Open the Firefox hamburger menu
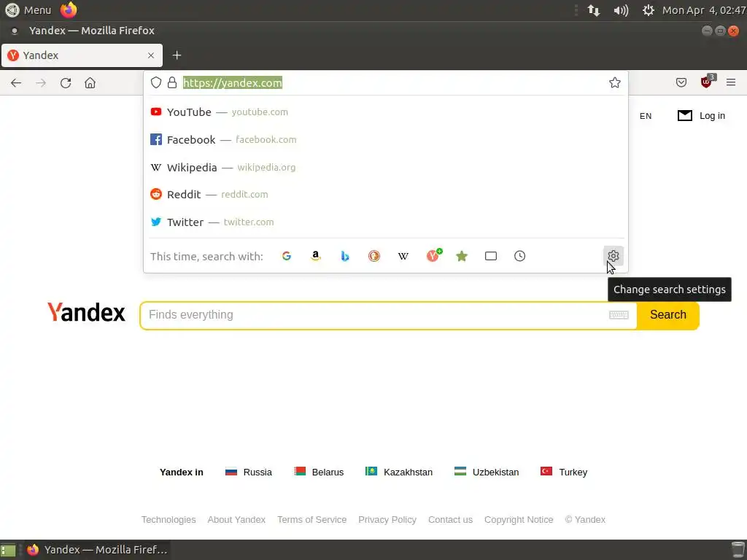Viewport: 747px width, 560px height. coord(731,82)
